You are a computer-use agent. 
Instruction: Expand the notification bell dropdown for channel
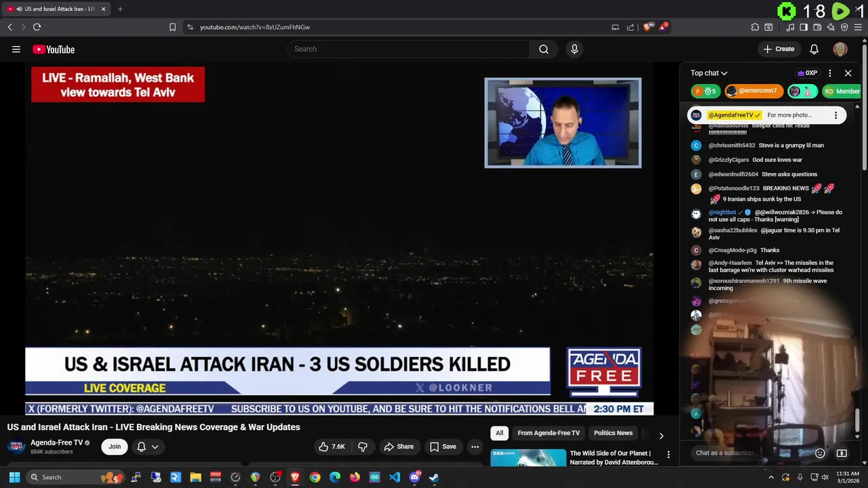tap(148, 447)
